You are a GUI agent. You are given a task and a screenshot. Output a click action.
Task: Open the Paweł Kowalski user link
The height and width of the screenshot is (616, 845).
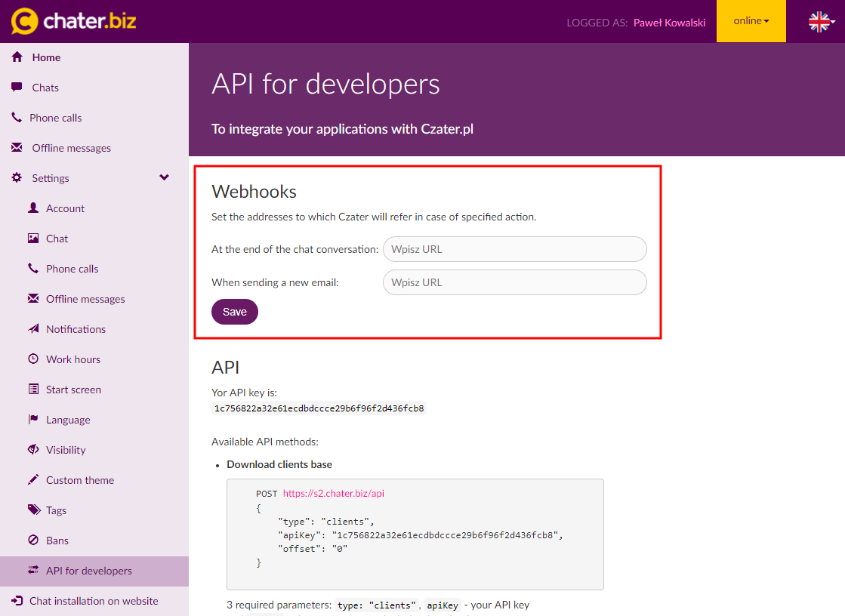click(x=669, y=23)
